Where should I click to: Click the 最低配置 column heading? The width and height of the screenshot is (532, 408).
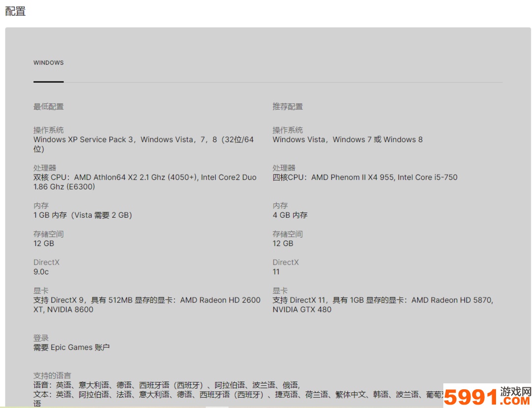48,106
